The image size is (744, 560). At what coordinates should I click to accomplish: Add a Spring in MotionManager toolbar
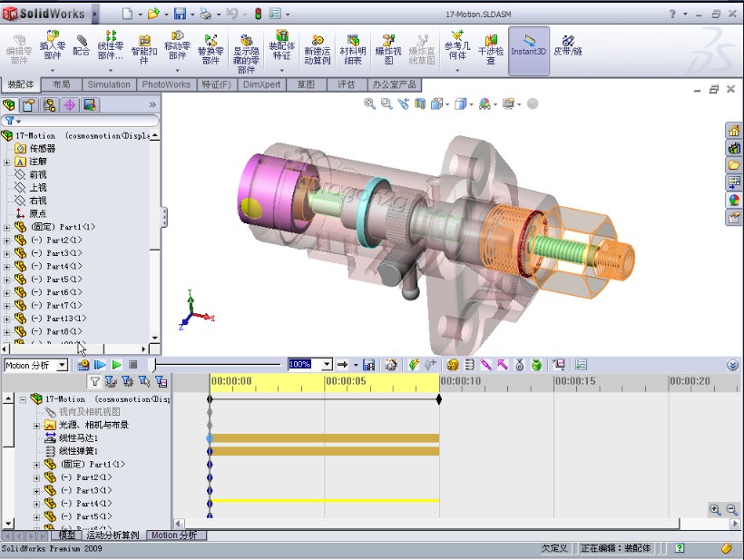(470, 365)
